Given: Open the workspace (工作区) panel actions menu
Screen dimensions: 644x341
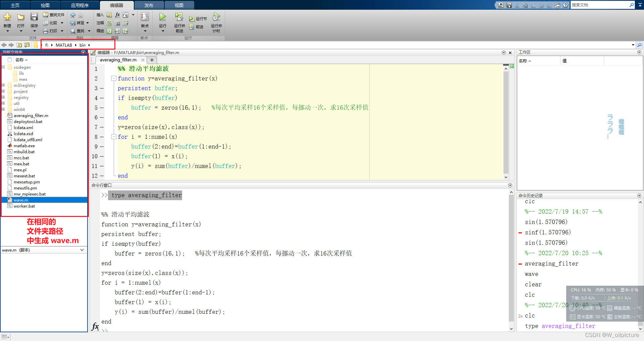Looking at the screenshot, I should [x=639, y=52].
